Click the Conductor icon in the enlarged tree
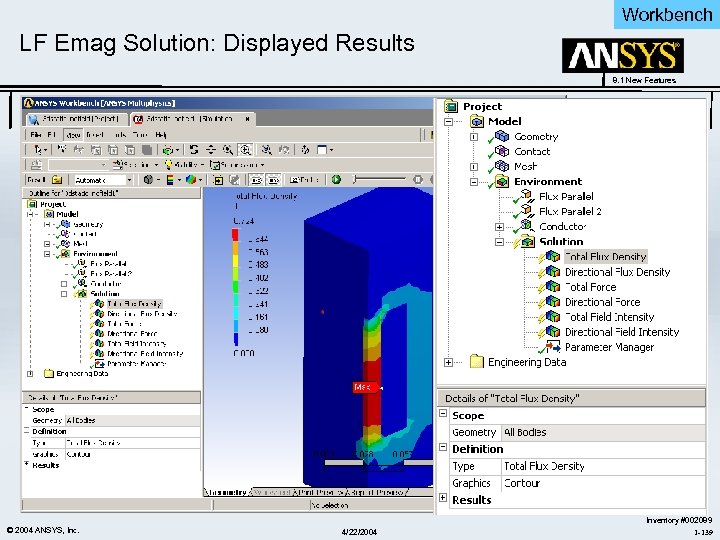720x540 pixels. [527, 226]
